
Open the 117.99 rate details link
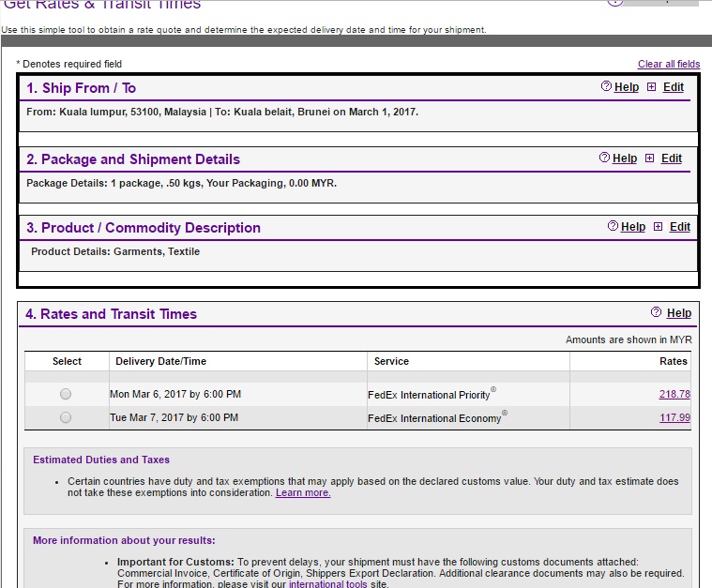tap(674, 418)
